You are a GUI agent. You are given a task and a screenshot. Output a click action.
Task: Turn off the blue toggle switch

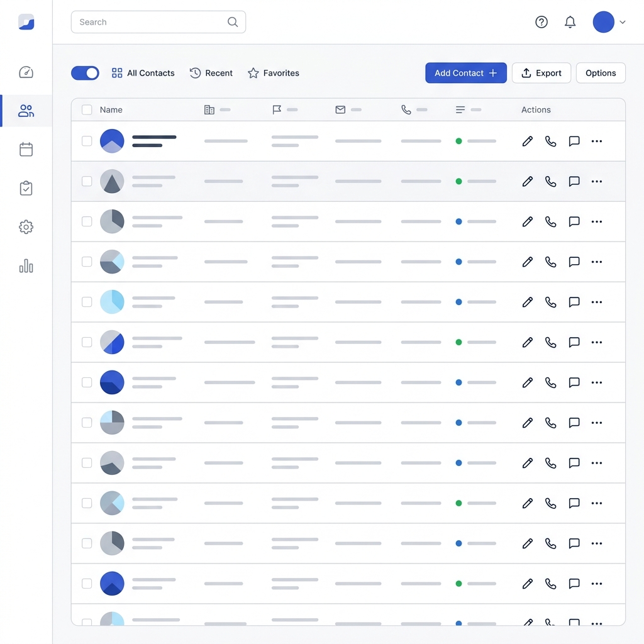pyautogui.click(x=85, y=73)
